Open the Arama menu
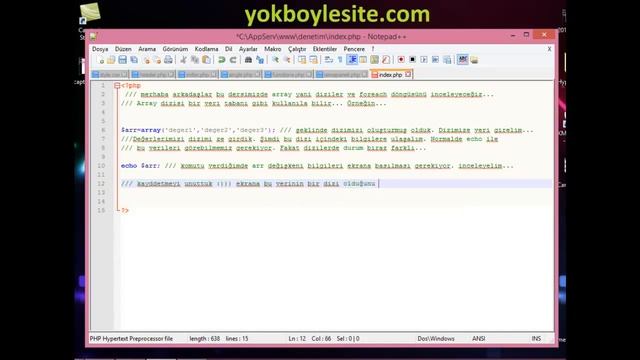The height and width of the screenshot is (360, 640). (147, 49)
